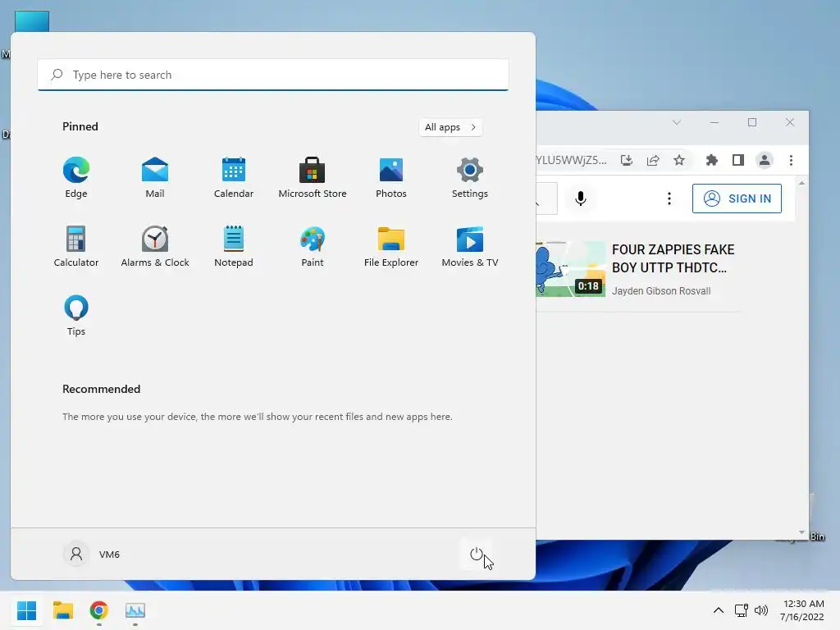Open the Tips app
Screen dimensions: 840x630
(76, 316)
